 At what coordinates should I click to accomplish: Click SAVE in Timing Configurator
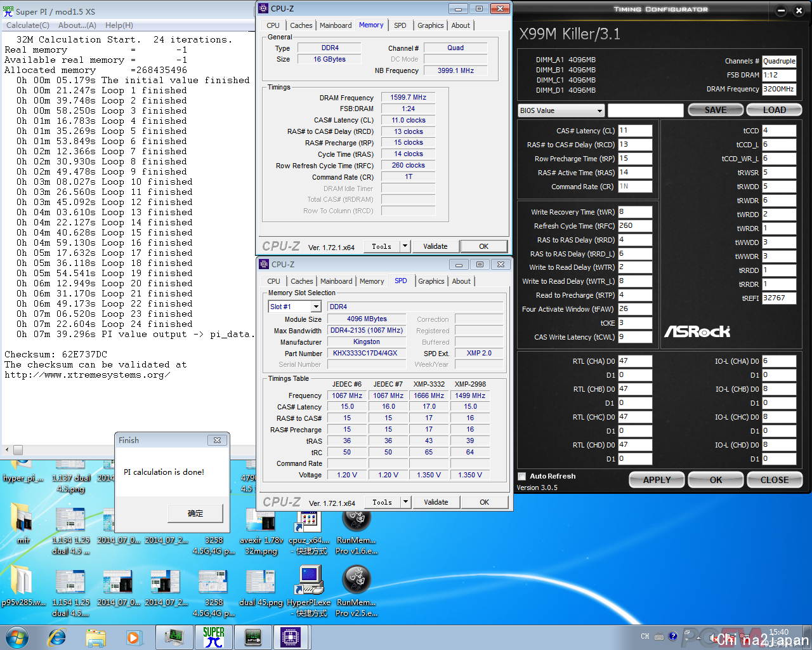coord(716,110)
